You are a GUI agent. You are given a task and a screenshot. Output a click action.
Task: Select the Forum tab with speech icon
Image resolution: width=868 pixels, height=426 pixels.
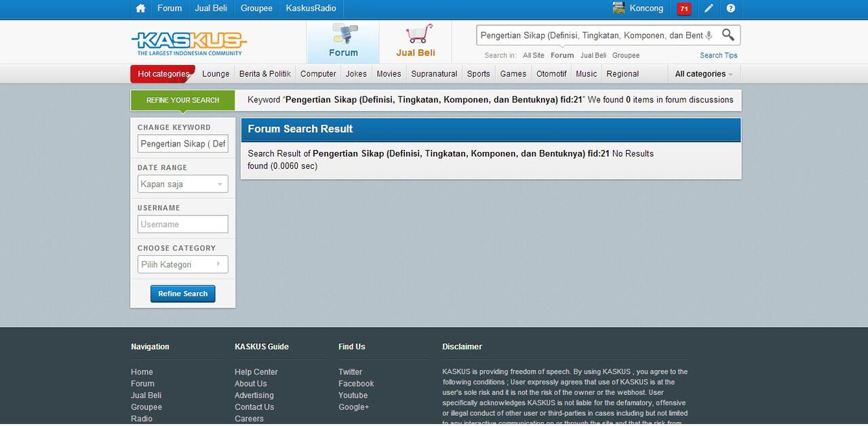coord(343,42)
